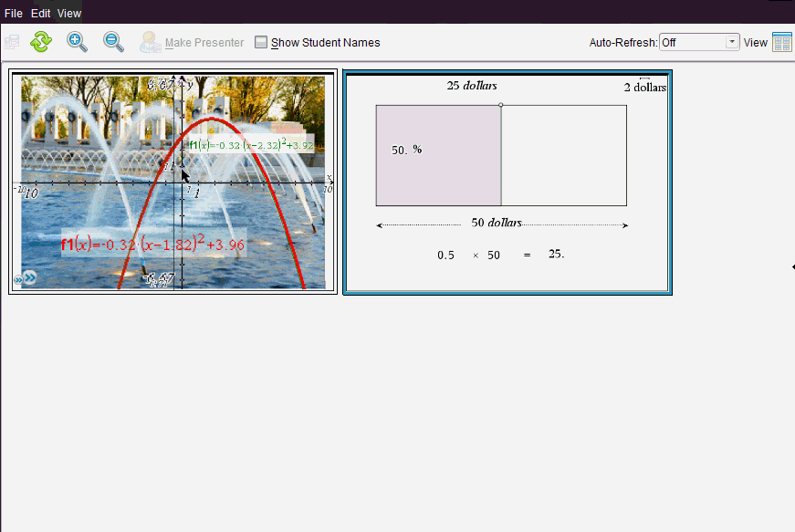Screen dimensions: 795x532
Task: Click the leftmost grayed toolbar icon
Action: point(11,42)
